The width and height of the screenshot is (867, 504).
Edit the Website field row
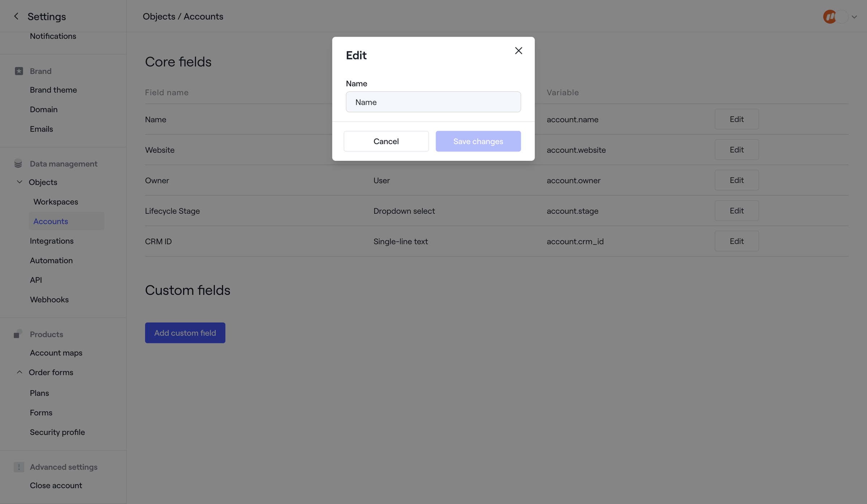click(x=737, y=150)
